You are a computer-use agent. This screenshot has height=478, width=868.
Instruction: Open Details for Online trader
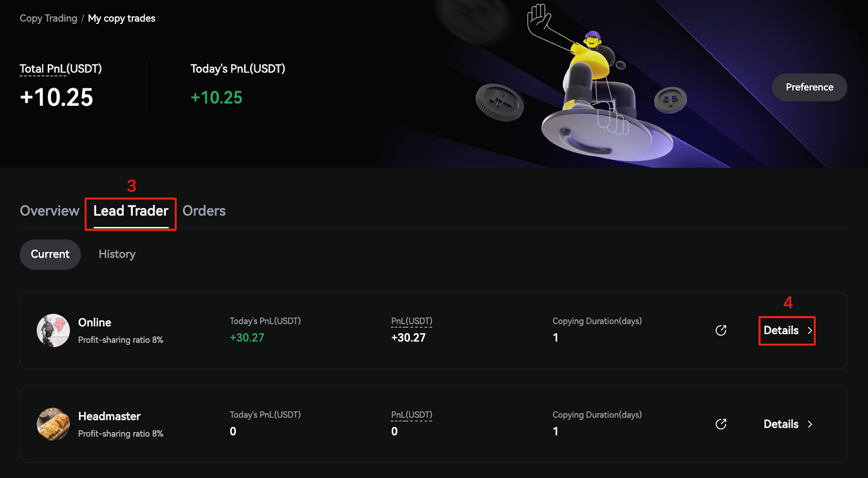coord(781,330)
